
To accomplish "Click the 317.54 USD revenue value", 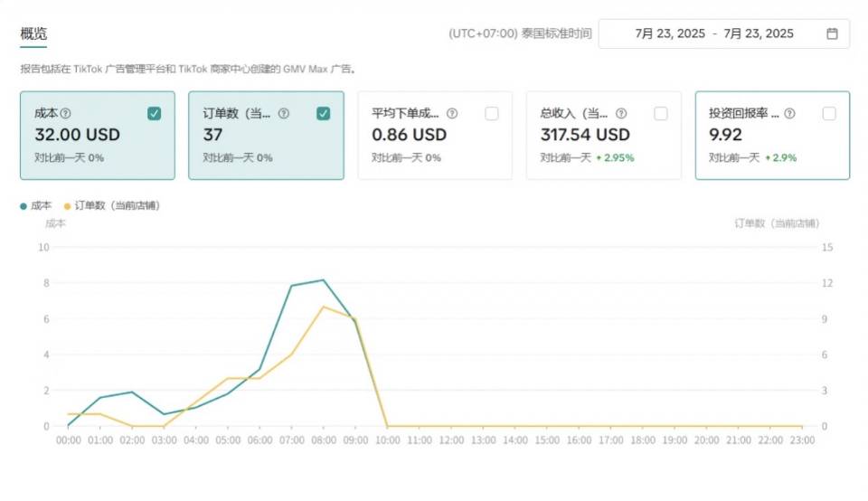I will pos(585,135).
